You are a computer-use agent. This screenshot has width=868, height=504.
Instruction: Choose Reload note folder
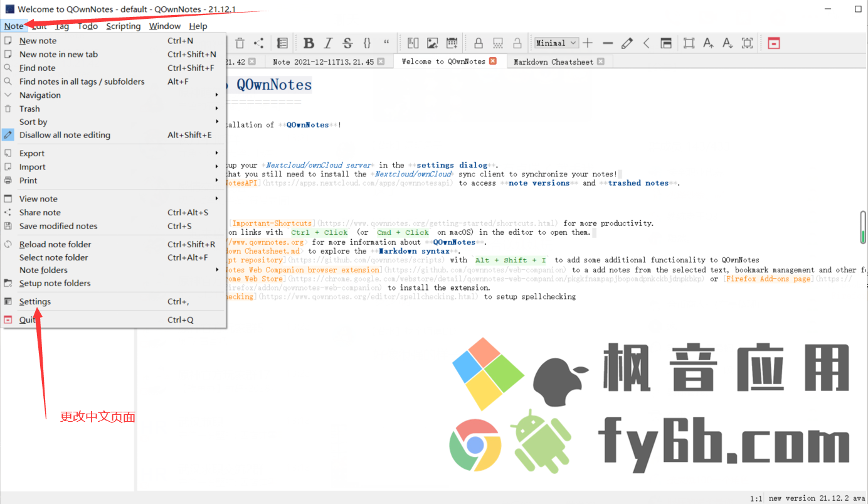pos(114,244)
